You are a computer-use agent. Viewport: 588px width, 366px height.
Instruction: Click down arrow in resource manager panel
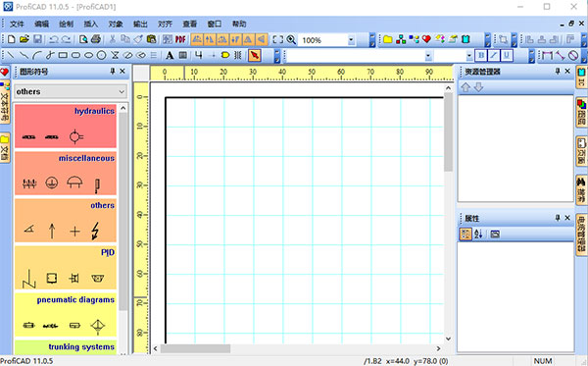coord(479,87)
